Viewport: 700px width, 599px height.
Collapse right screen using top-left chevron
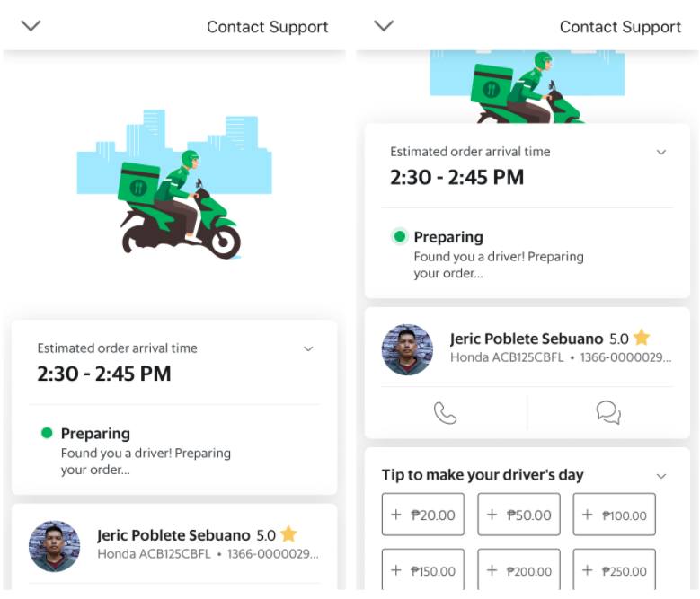pos(384,26)
